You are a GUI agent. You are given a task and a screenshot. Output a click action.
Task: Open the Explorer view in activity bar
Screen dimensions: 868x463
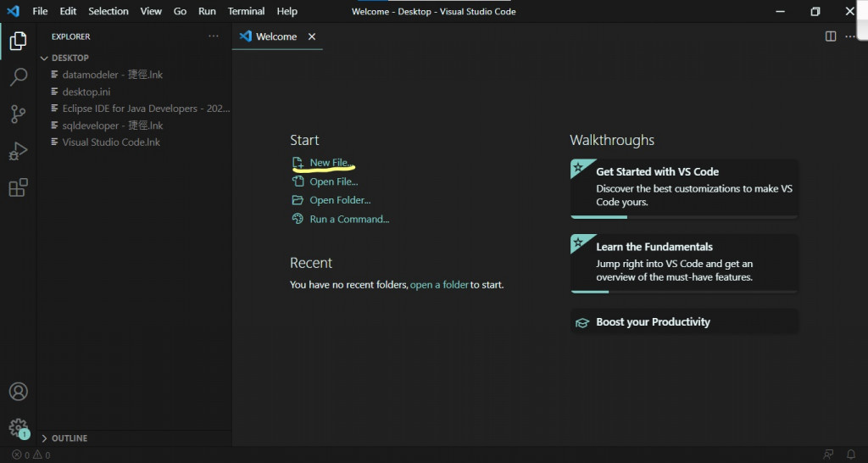[18, 41]
